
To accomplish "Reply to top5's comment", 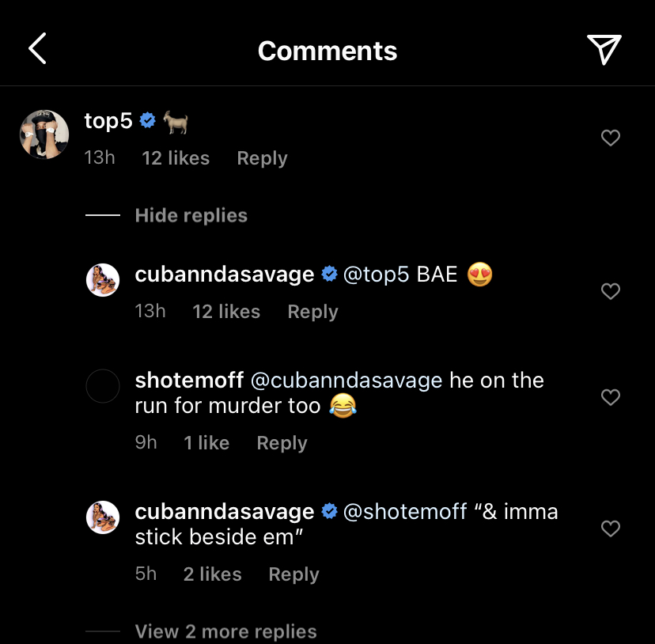I will click(262, 158).
